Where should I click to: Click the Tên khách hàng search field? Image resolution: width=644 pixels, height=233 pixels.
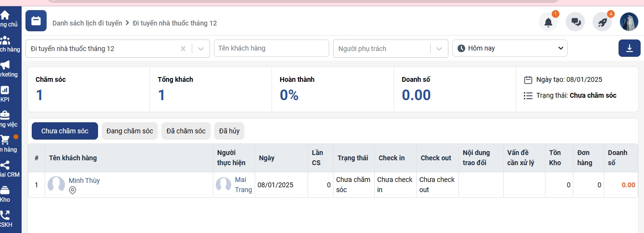pos(271,48)
